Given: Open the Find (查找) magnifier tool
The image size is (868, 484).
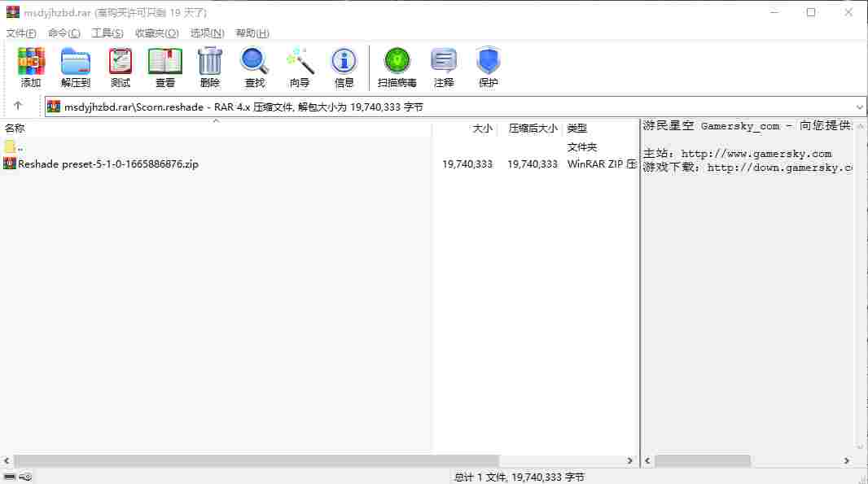Looking at the screenshot, I should coord(255,67).
